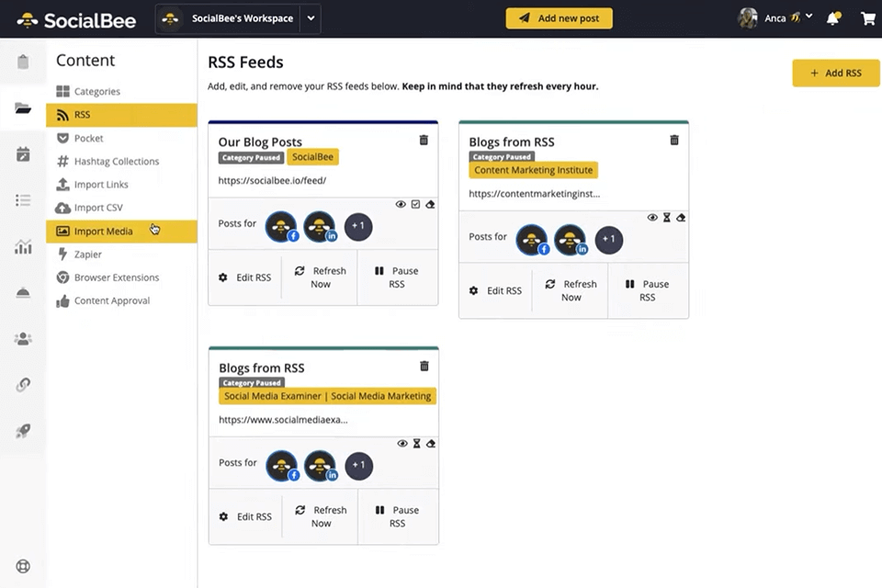Open the shopping cart icon
Image resolution: width=882 pixels, height=588 pixels.
pyautogui.click(x=868, y=18)
